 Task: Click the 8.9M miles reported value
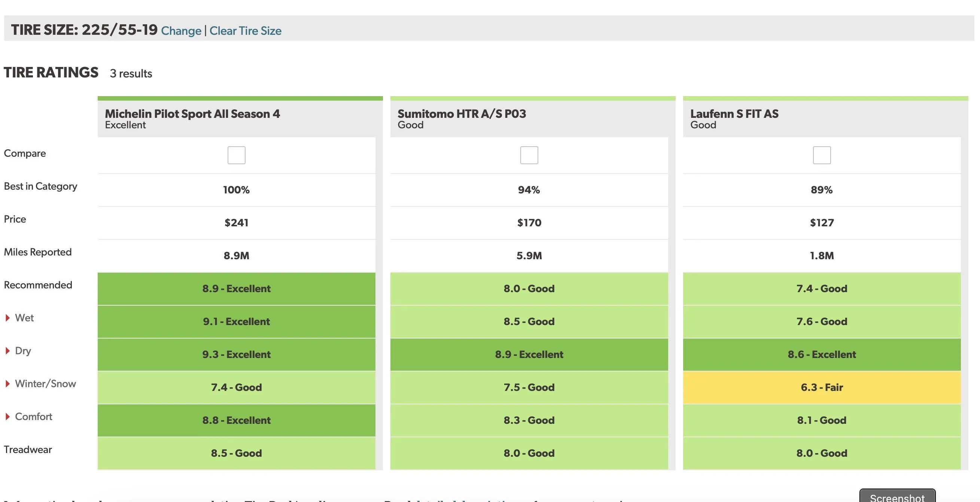point(236,255)
